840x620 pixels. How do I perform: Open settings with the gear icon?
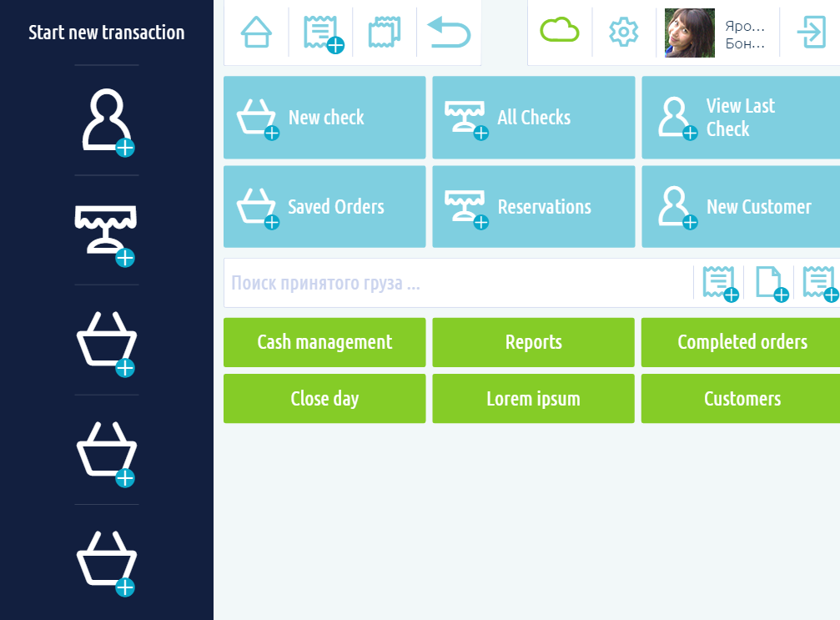pyautogui.click(x=623, y=33)
